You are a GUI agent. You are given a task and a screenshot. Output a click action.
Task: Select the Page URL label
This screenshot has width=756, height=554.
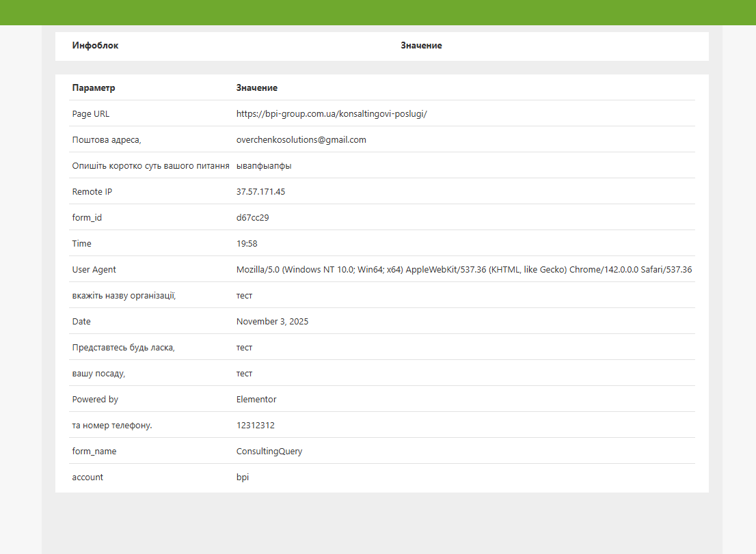pos(91,113)
